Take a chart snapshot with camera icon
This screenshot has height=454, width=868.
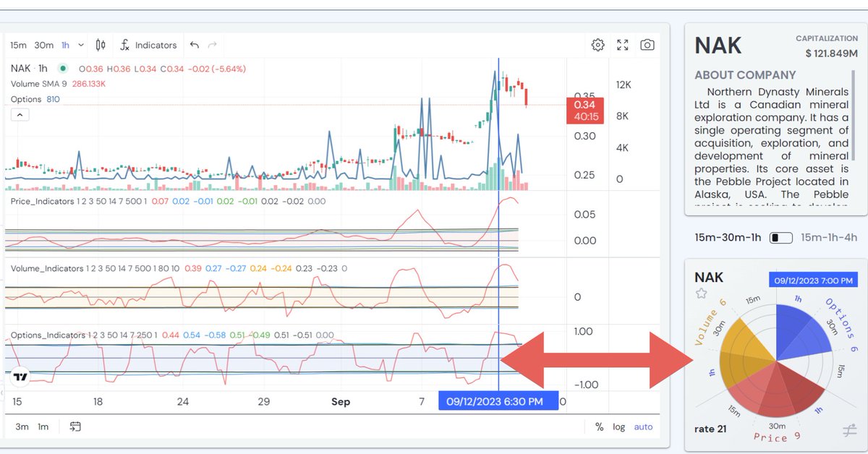pos(647,45)
